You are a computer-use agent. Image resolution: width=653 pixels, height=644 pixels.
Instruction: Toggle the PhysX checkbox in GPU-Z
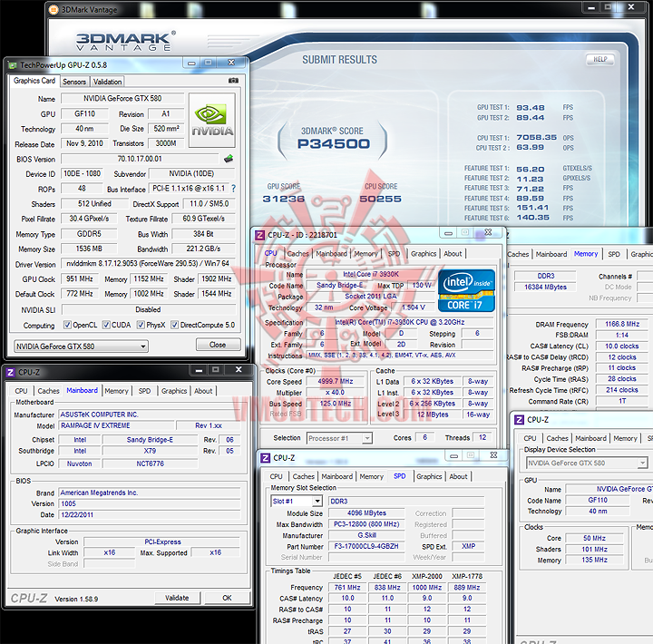141,325
